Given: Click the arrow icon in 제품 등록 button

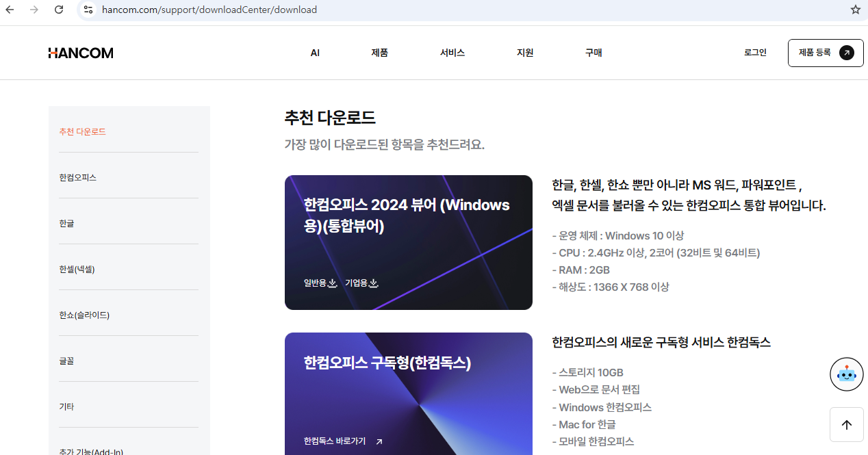Looking at the screenshot, I should 847,53.
